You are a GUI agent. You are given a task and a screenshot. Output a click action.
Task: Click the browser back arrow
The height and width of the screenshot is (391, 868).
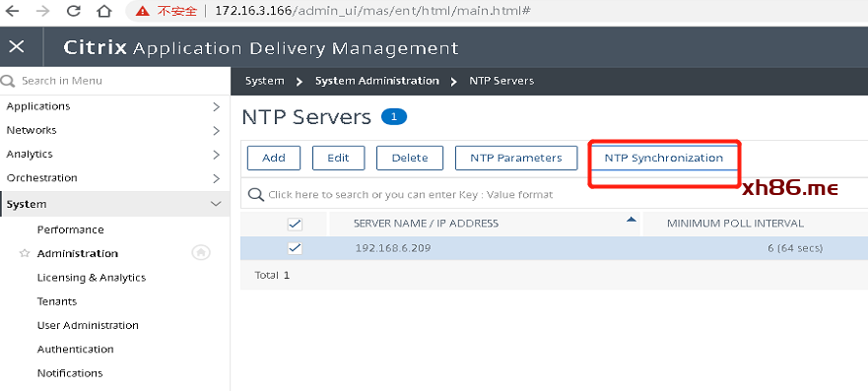pyautogui.click(x=12, y=11)
